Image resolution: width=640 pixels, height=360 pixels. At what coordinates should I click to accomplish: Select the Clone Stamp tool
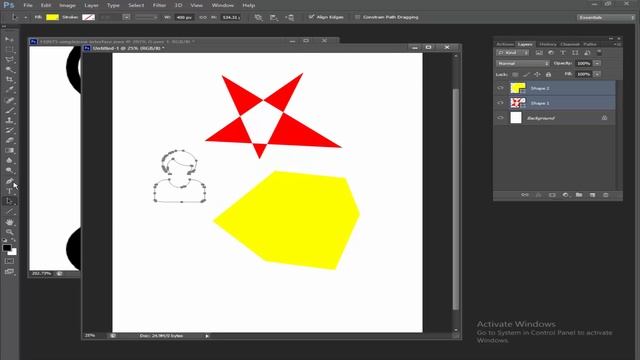10,120
